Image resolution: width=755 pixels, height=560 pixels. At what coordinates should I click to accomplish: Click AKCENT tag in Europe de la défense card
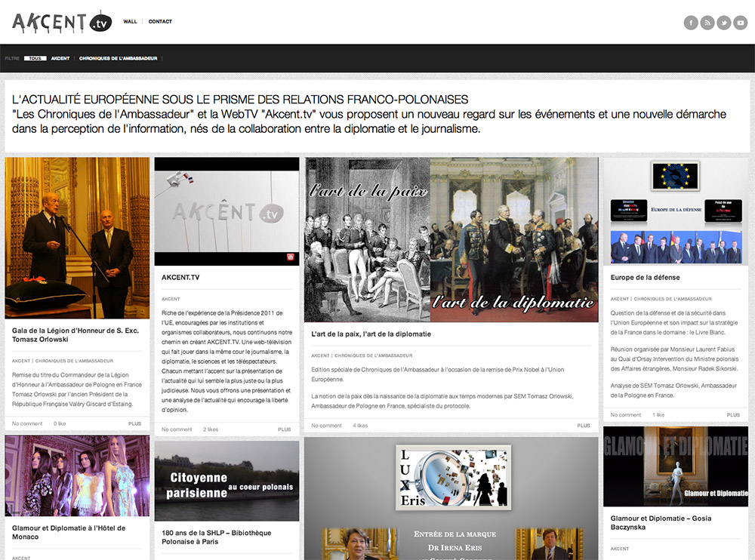[x=620, y=299]
